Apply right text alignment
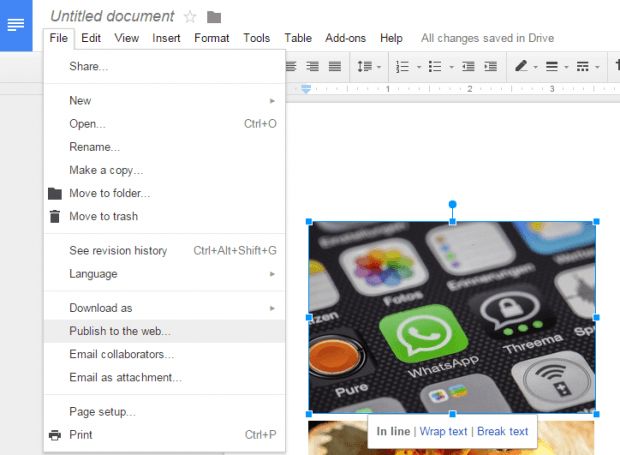The height and width of the screenshot is (455, 620). (312, 66)
